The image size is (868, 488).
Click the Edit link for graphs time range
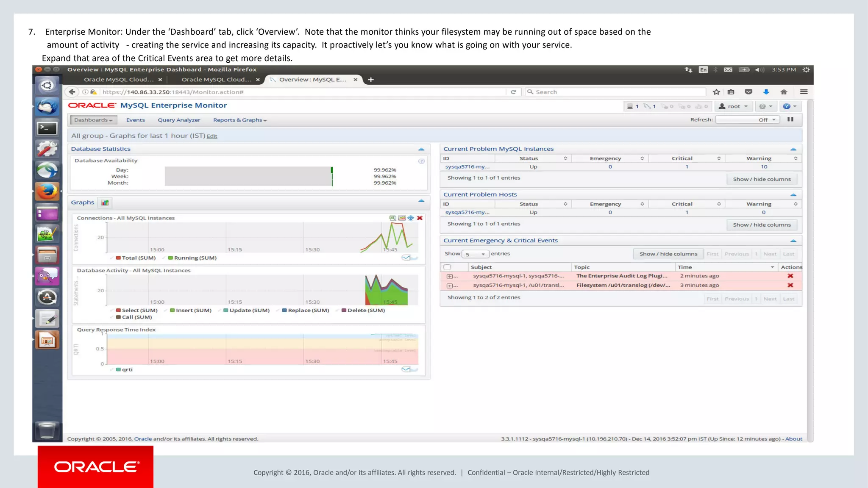[212, 136]
